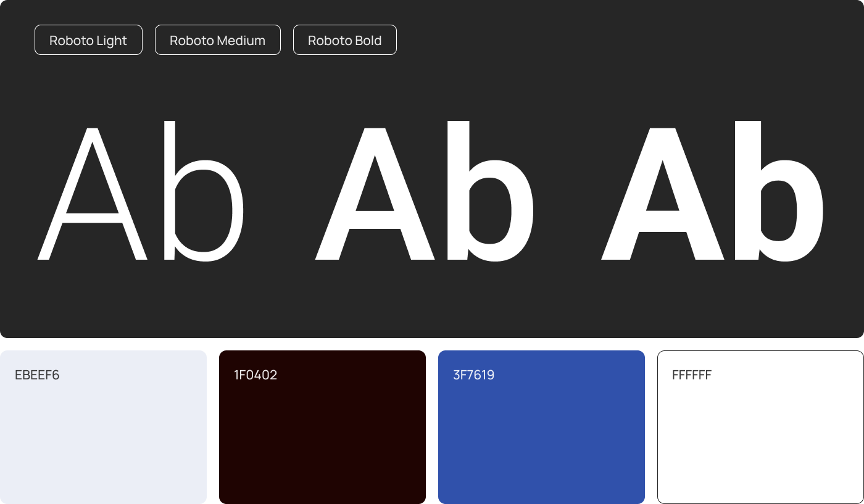Click the EBEEF6 hex code text

(x=37, y=375)
